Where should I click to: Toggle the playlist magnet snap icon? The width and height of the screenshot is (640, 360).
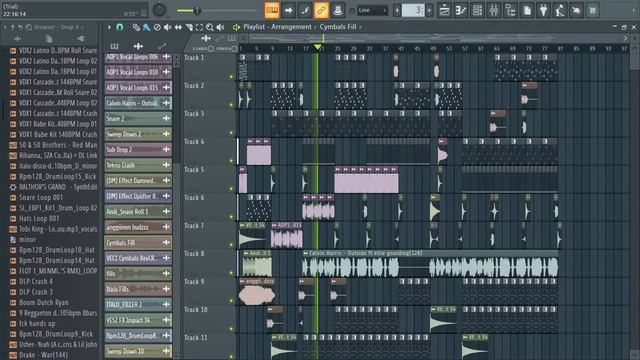point(120,27)
